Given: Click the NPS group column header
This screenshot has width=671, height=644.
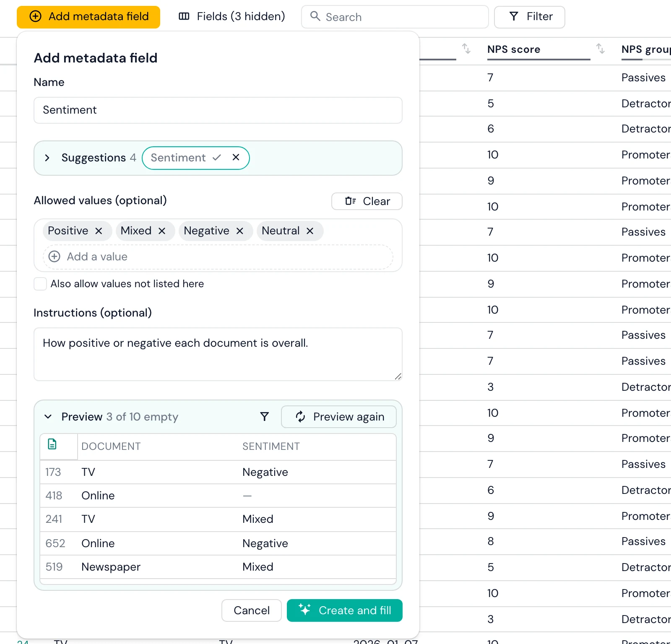Looking at the screenshot, I should pyautogui.click(x=646, y=49).
